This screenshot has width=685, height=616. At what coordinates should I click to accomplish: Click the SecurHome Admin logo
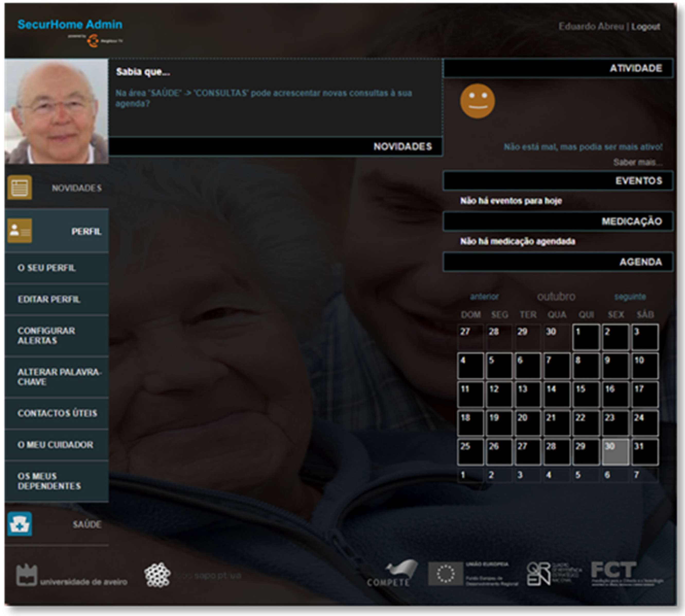tap(70, 25)
